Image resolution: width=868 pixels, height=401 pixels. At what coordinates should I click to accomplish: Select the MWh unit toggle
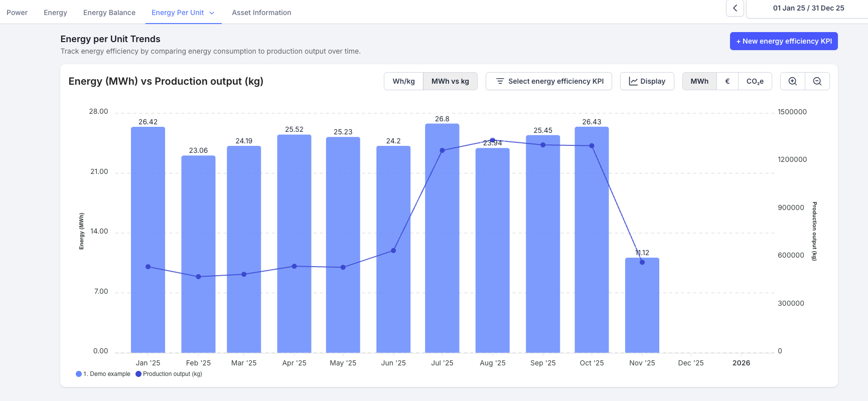tap(699, 81)
